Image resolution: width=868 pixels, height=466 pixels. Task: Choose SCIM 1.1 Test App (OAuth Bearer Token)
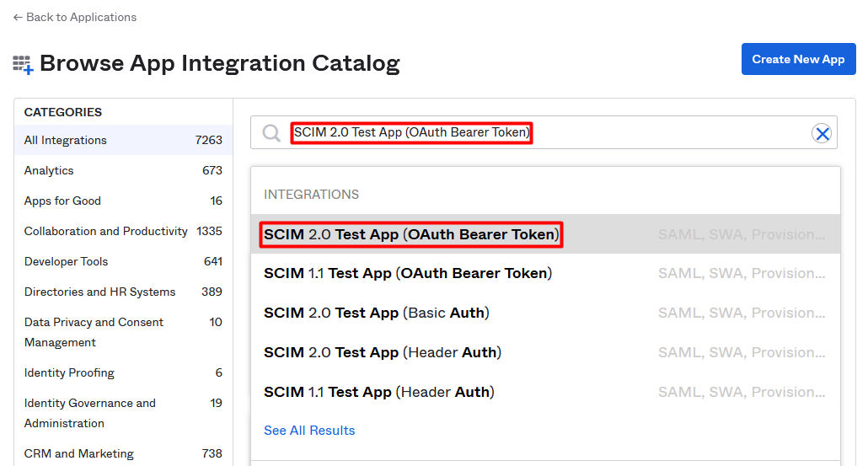[545, 273]
